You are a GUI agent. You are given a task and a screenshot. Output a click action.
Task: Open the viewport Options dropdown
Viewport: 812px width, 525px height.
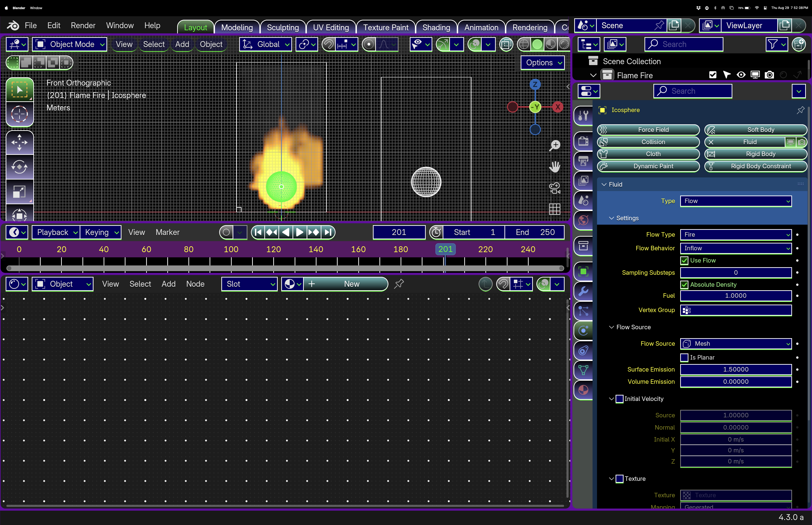click(543, 63)
